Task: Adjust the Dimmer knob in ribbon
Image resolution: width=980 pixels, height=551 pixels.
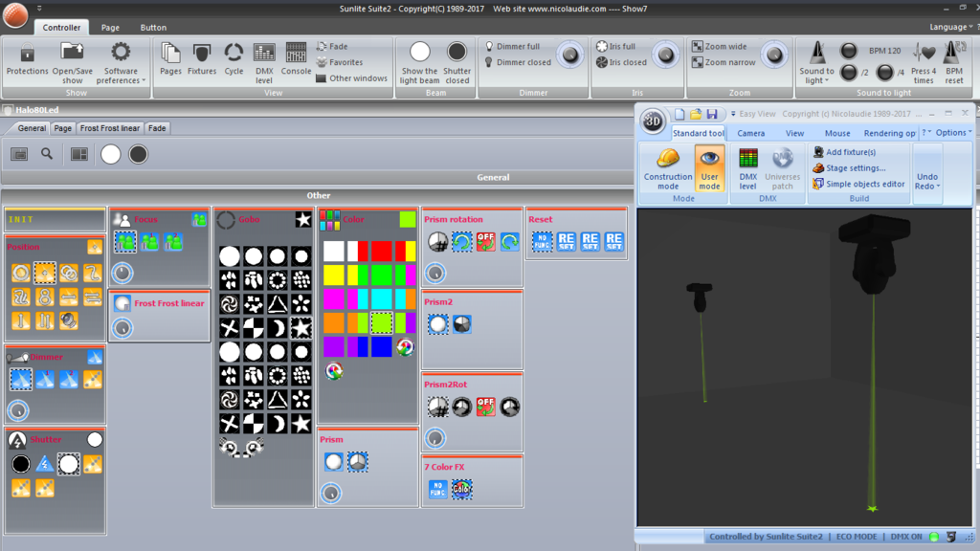Action: tap(570, 55)
